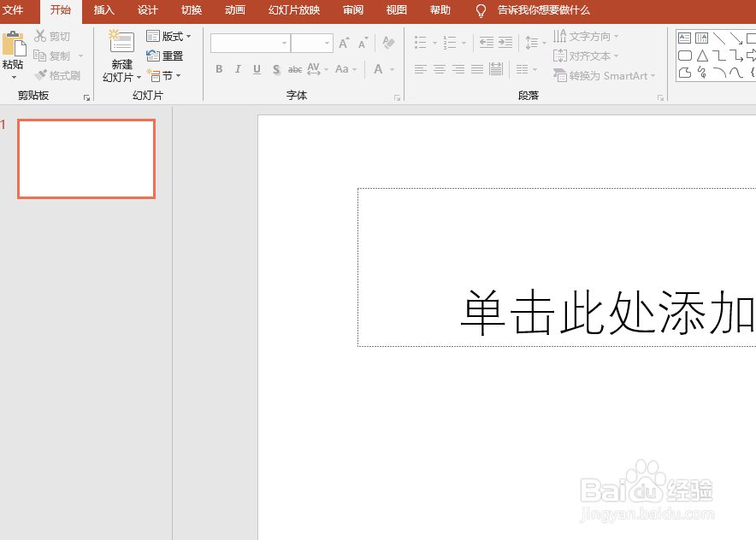Switch to the Design (设计) tab
Screen dimensions: 756x540
pos(148,10)
